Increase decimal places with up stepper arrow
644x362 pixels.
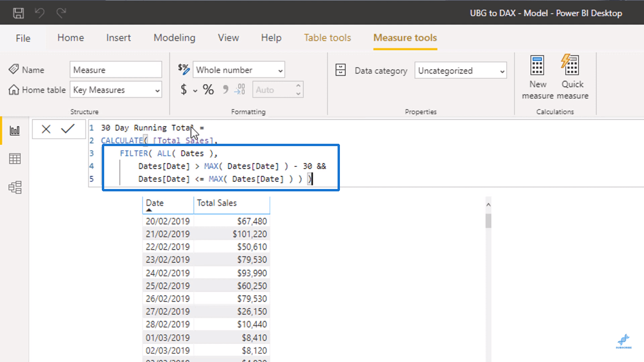298,86
